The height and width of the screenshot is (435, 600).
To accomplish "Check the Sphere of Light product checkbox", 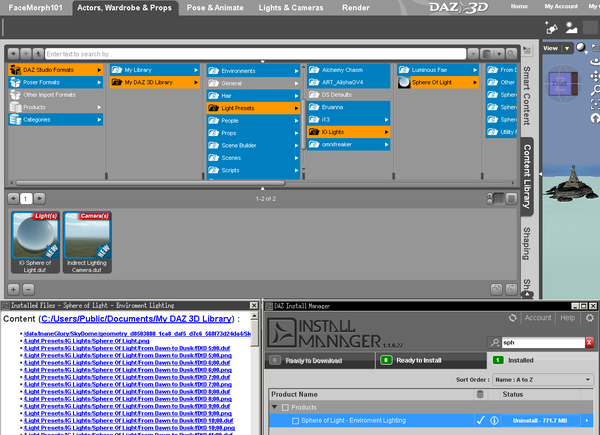I will point(295,420).
